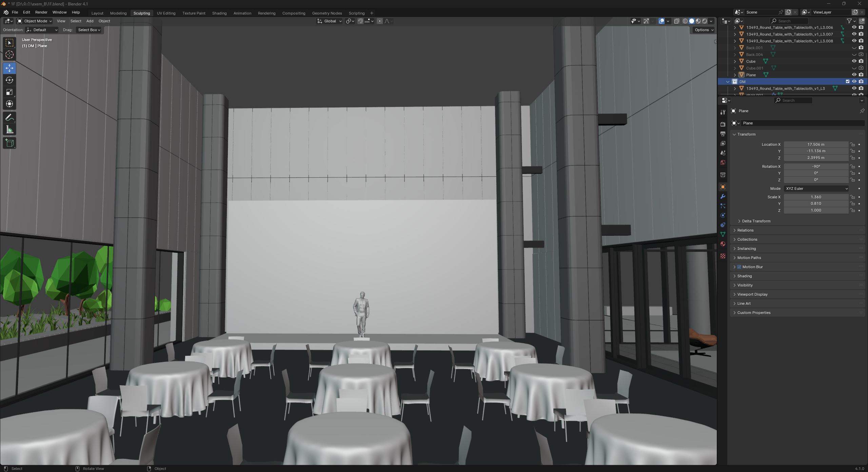Screen dimensions: 868x472
Task: Open the Object Mode dropdown
Action: click(35, 21)
